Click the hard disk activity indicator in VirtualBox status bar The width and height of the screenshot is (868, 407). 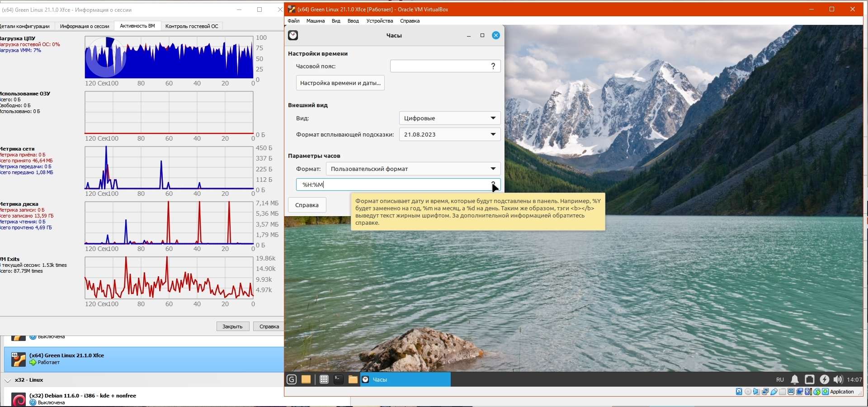(x=739, y=392)
